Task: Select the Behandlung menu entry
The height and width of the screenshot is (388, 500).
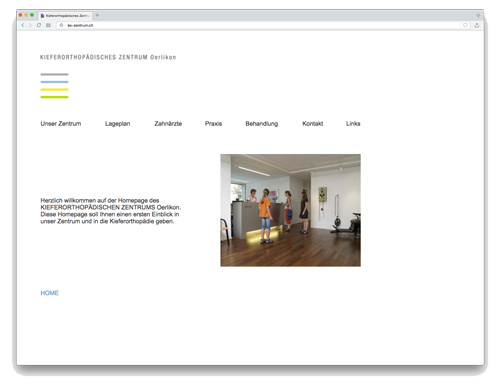Action: (x=262, y=124)
